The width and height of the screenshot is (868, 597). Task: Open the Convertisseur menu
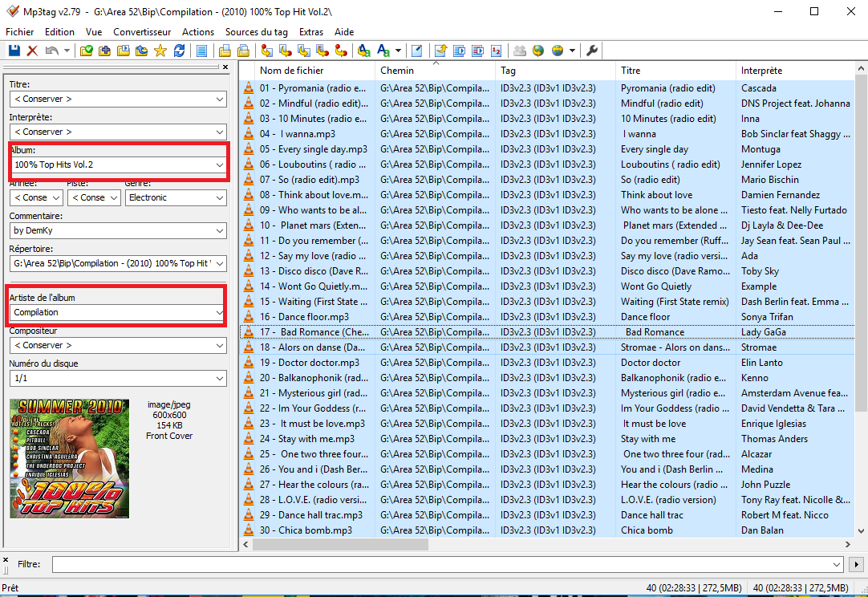(142, 32)
